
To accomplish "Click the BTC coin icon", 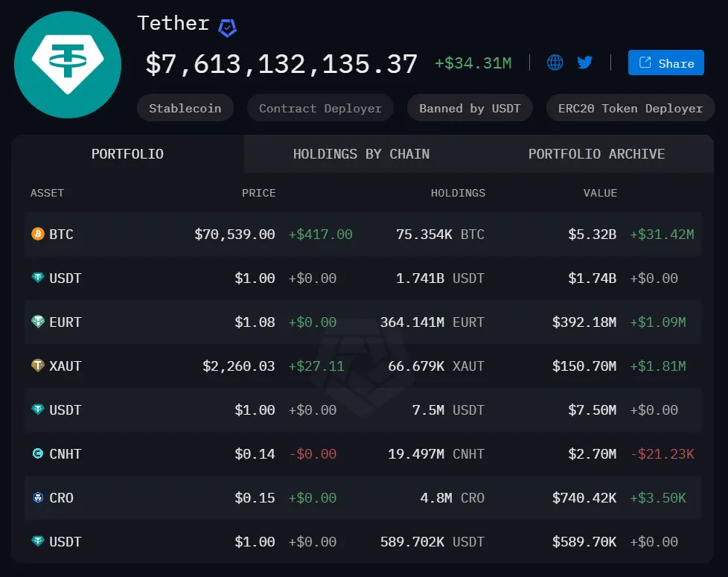I will click(x=38, y=235).
